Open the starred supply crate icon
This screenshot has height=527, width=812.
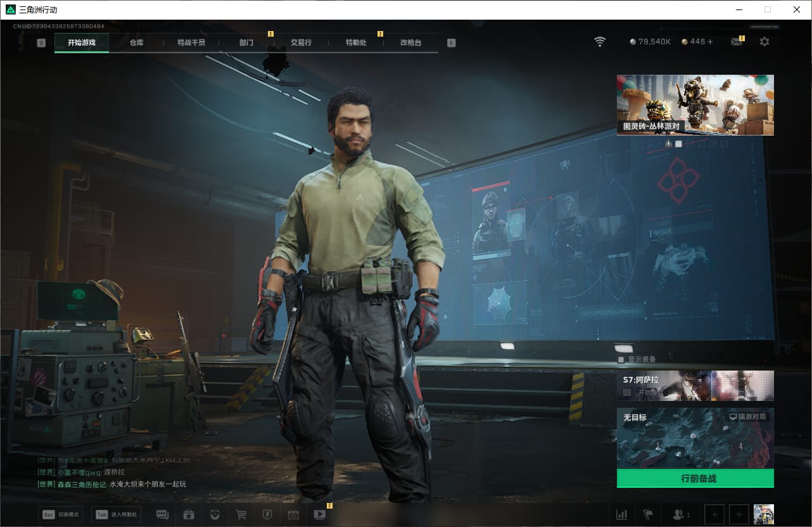(189, 514)
